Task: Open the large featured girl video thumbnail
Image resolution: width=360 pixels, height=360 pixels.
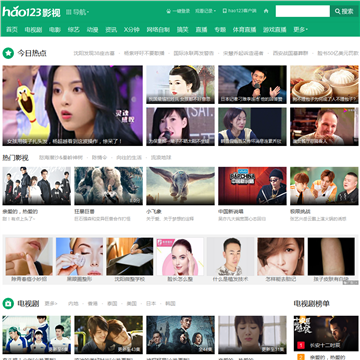Action: 72,105
